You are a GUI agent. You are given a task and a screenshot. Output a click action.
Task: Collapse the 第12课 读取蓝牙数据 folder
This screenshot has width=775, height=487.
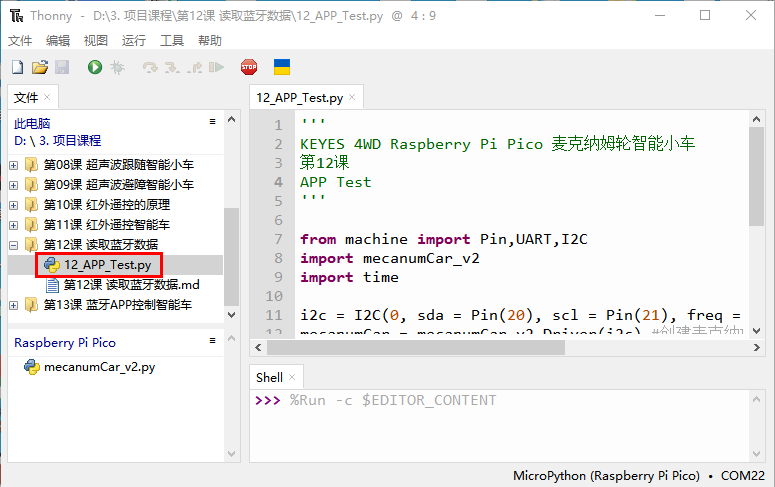pos(14,245)
